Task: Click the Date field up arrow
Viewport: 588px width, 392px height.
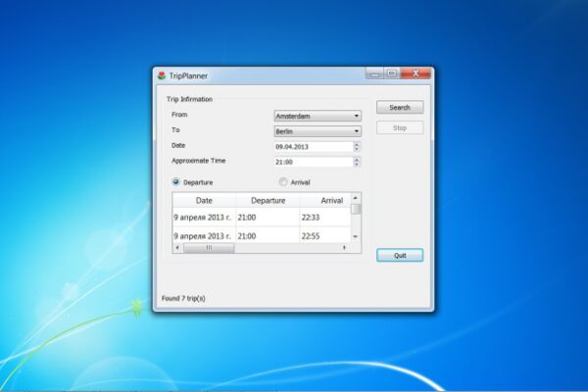Action: click(357, 144)
